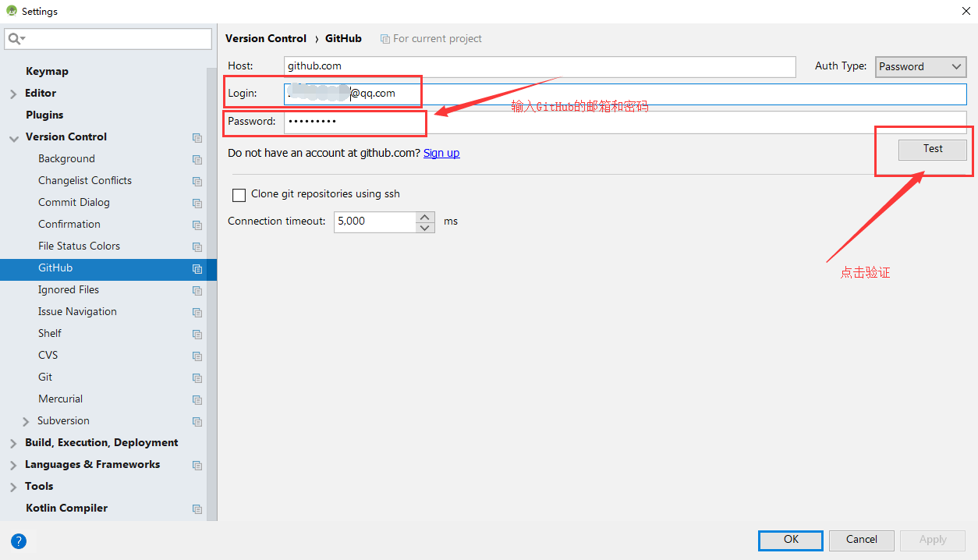Expand the Subversion node

point(27,421)
